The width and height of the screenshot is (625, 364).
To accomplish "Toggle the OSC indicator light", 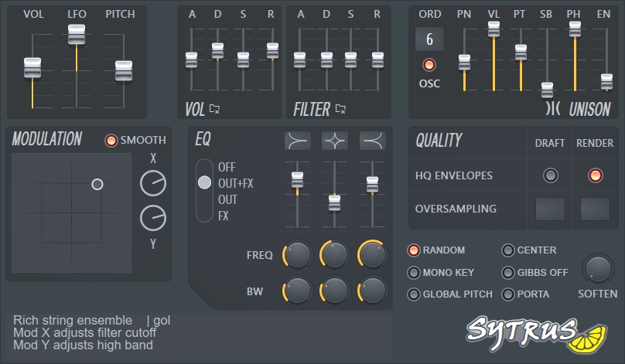I will [x=429, y=65].
